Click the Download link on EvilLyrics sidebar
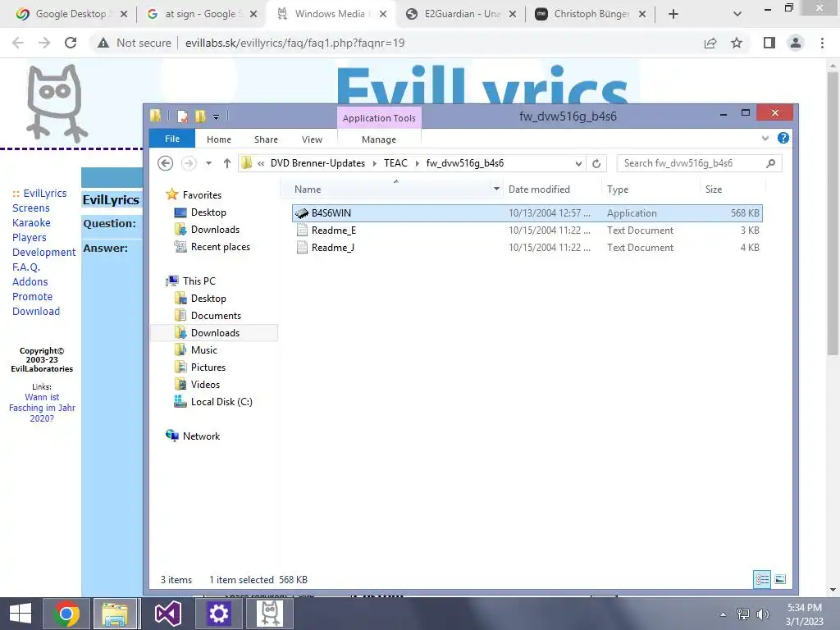This screenshot has height=630, width=840. pos(36,311)
